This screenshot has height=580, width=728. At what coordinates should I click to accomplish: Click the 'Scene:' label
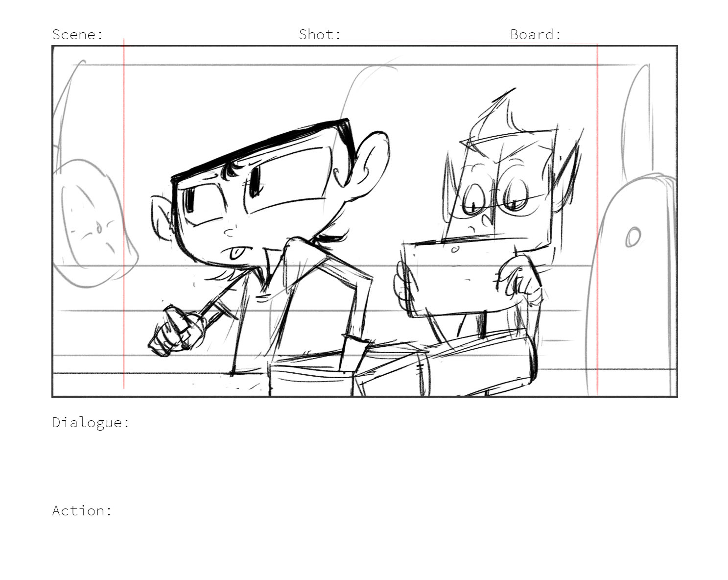[x=78, y=35]
